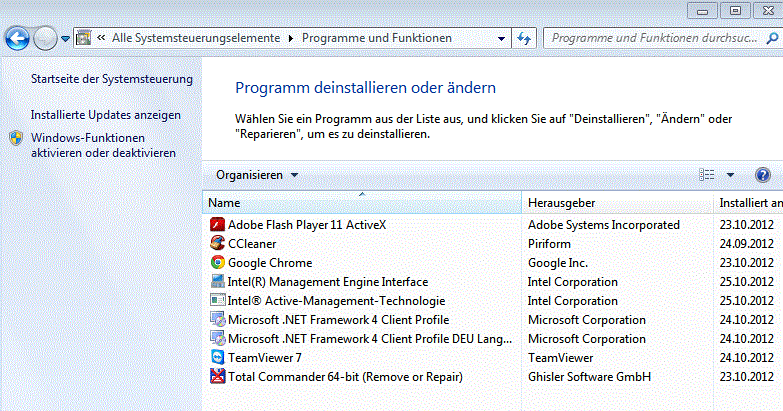Open Installierte Updates anzeigen link

tap(106, 115)
